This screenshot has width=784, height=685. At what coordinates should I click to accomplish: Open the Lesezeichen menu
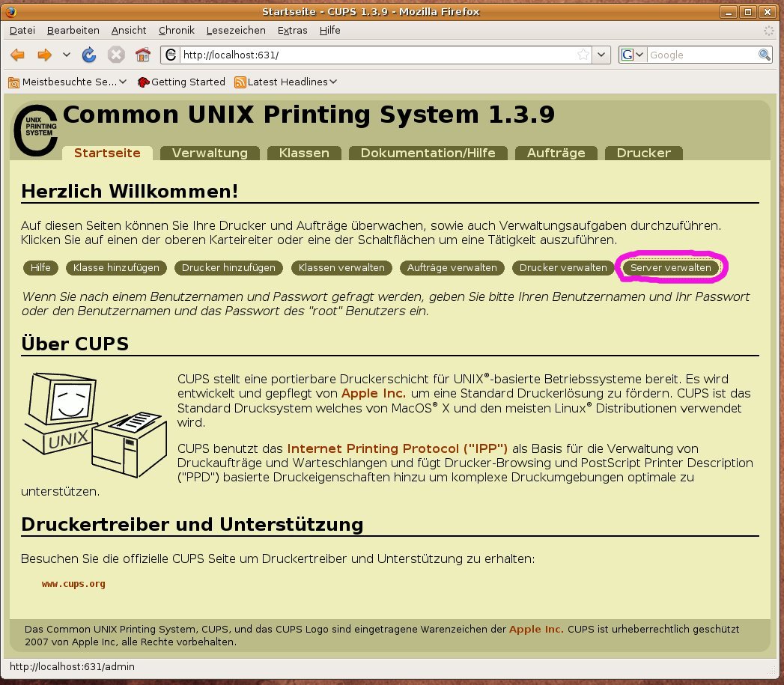[x=236, y=30]
